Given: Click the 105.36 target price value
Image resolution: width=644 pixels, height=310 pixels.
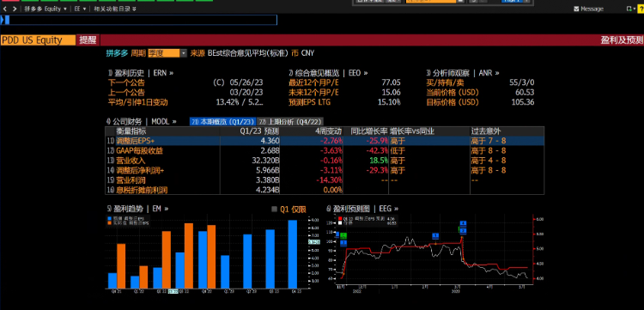Looking at the screenshot, I should tap(523, 102).
